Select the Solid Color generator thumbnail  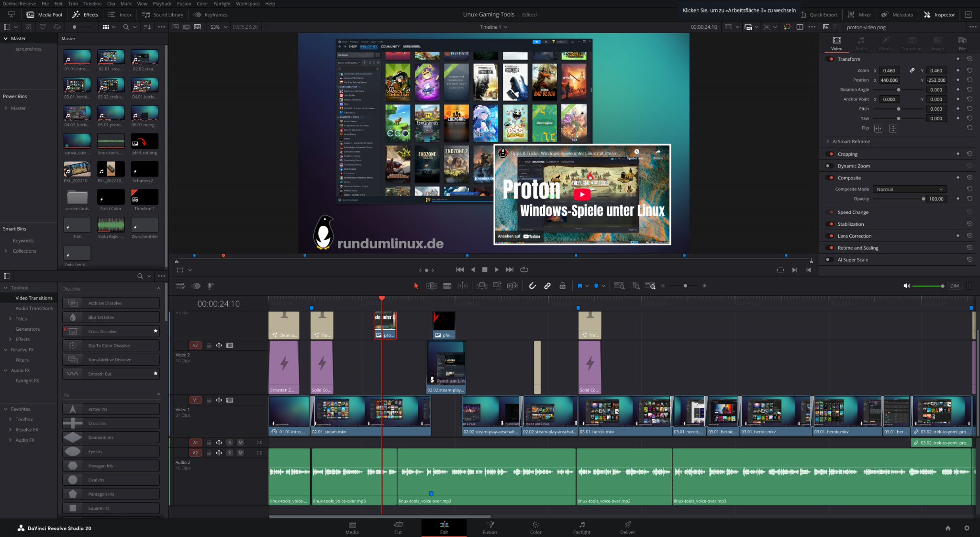111,196
